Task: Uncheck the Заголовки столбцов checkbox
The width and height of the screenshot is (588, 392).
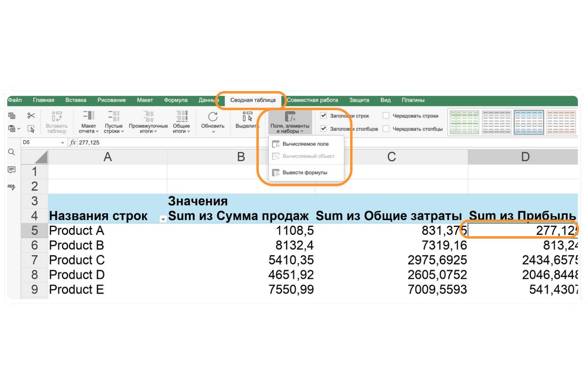Action: click(x=323, y=129)
